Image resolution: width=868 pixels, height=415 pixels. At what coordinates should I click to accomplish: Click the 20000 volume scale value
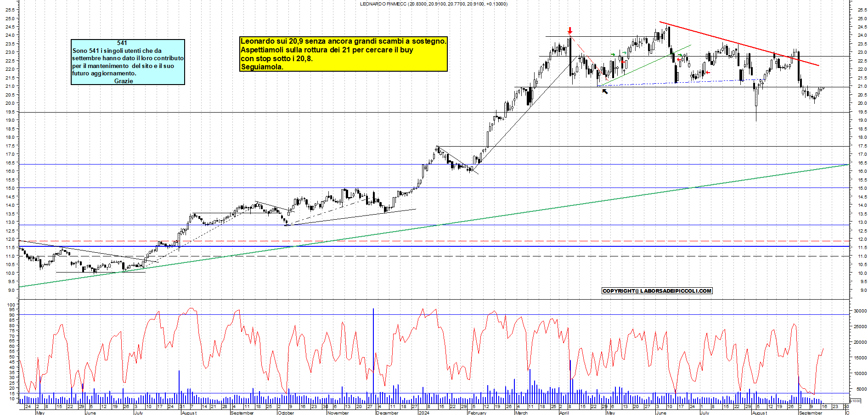pos(860,342)
